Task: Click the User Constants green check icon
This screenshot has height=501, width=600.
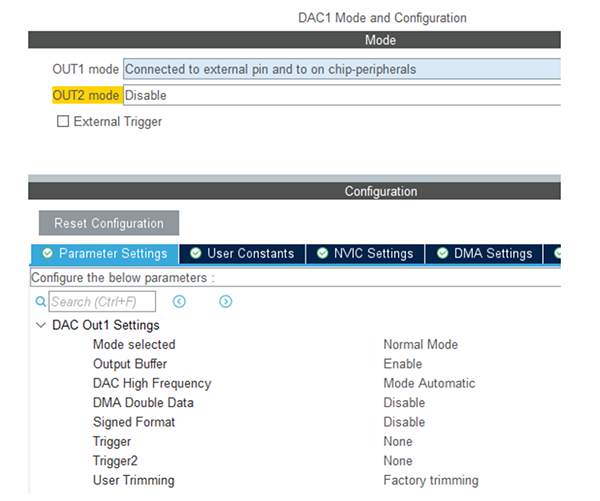Action: click(x=196, y=254)
